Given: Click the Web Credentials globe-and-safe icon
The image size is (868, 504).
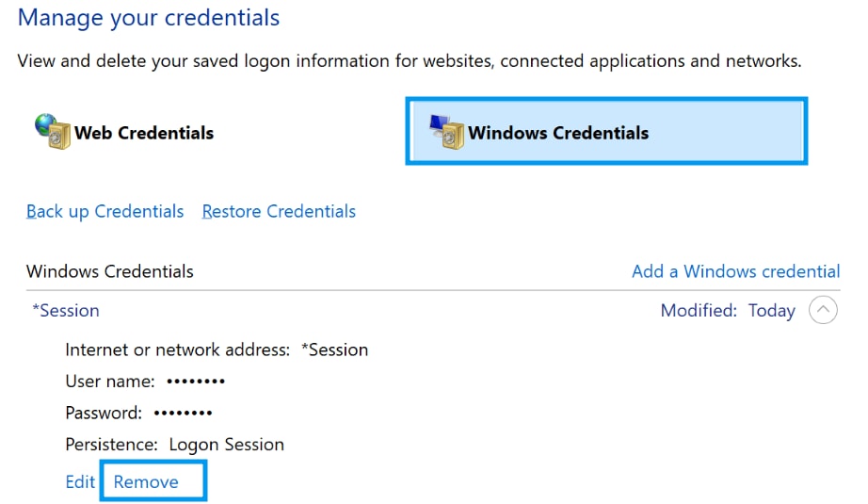Looking at the screenshot, I should click(53, 131).
